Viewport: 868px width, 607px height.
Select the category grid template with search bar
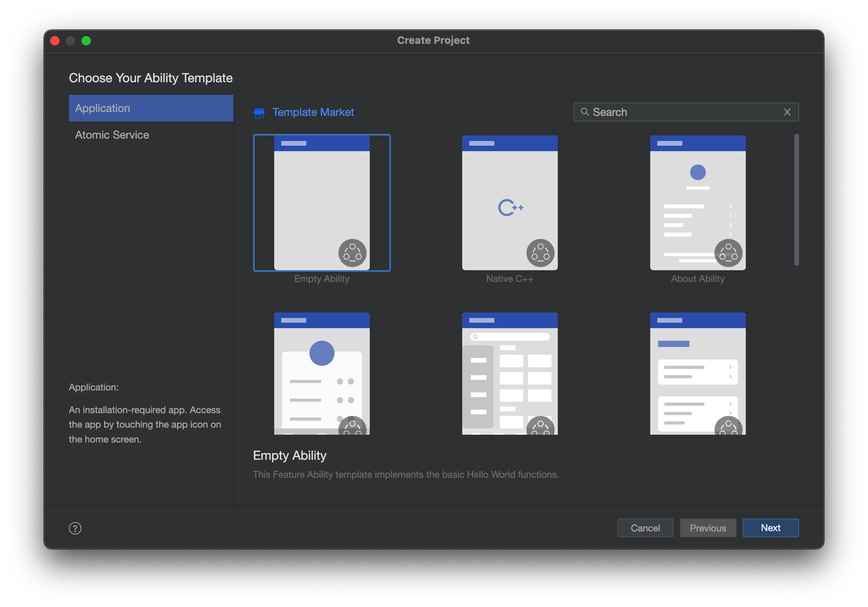[510, 374]
